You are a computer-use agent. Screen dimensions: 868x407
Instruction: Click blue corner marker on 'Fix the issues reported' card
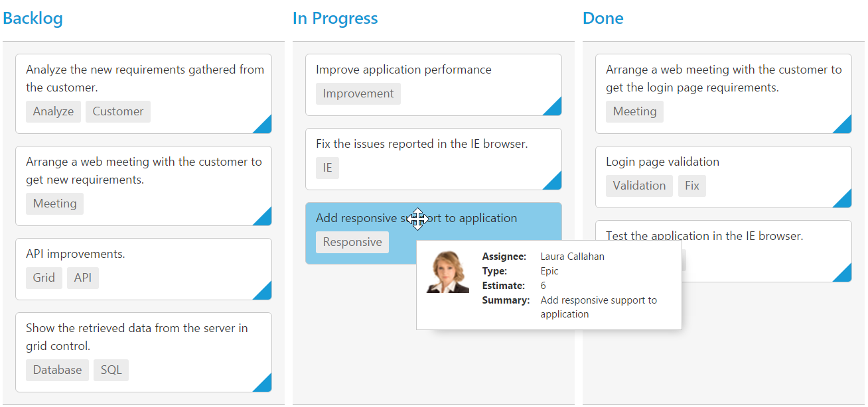(555, 183)
